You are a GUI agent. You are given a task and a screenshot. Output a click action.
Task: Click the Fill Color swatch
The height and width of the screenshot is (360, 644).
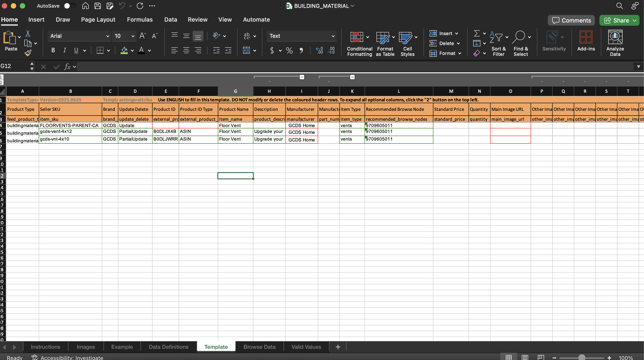point(124,50)
